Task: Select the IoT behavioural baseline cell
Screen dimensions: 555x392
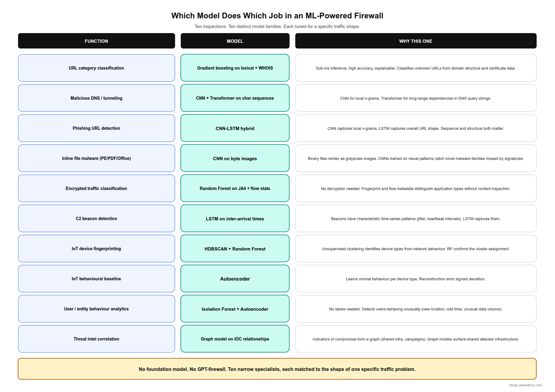Action: pos(96,279)
